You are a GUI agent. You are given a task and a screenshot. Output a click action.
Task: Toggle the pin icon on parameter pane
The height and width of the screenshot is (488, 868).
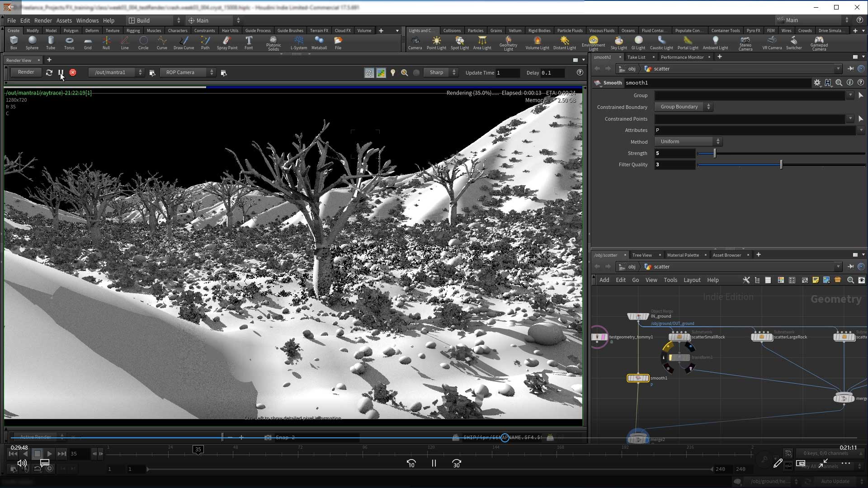coord(850,69)
